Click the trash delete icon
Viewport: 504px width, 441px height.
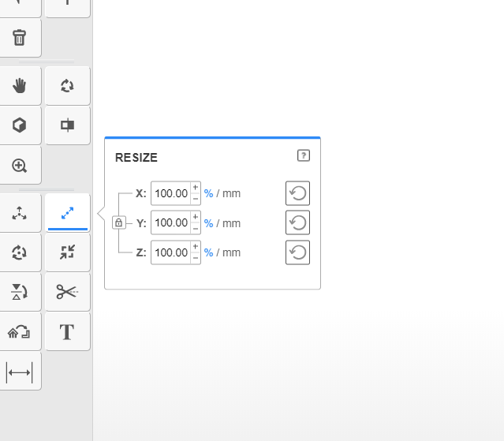19,38
